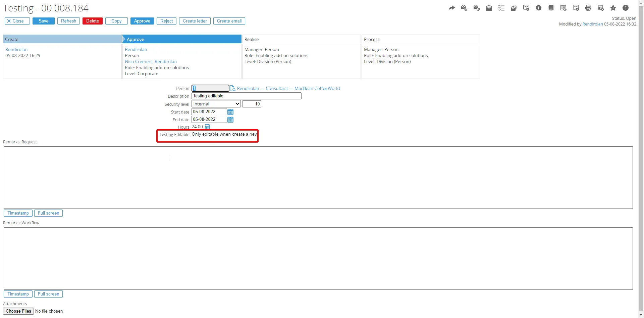The image size is (644, 318).
Task: Open Remarks: Request in Full screen
Action: [x=48, y=213]
